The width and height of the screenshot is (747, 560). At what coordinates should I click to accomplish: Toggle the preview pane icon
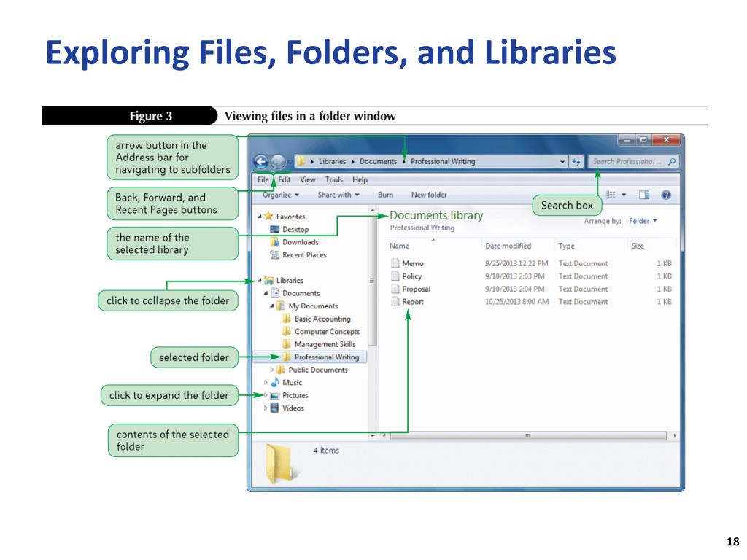(644, 195)
